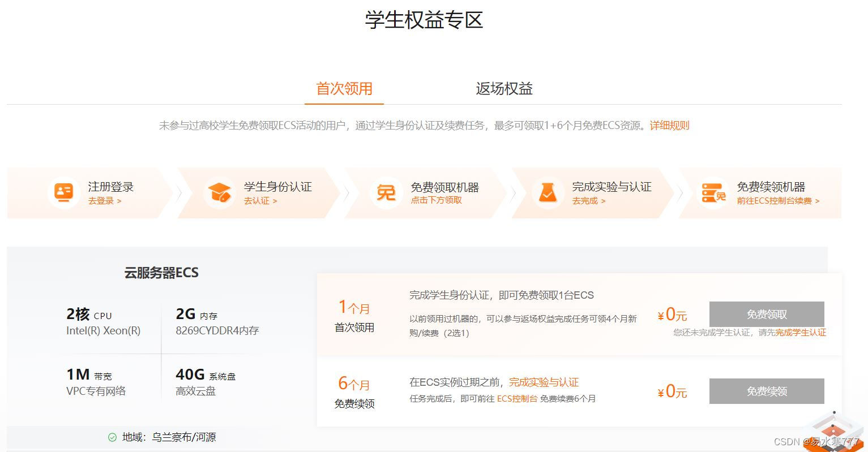Viewport: 868px width, 452px height.
Task: Click the 2G 内存 spec text
Action: (x=196, y=314)
